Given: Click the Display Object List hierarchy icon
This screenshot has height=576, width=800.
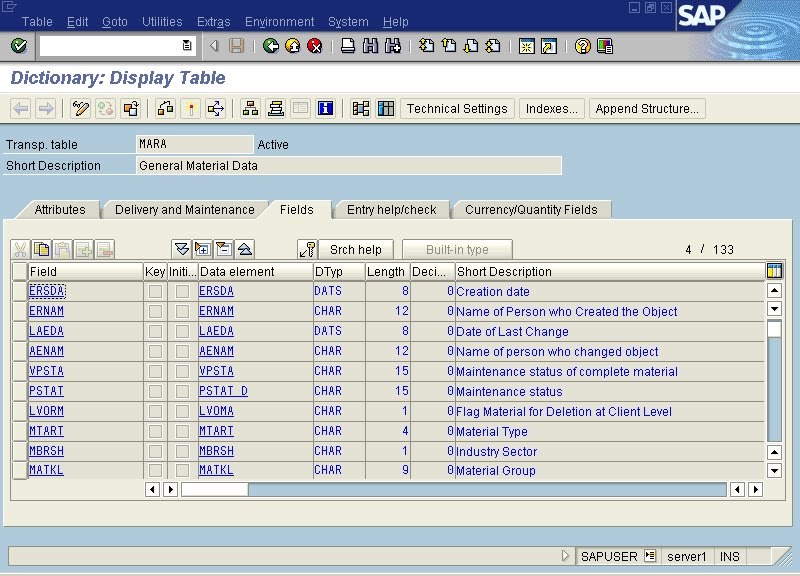Looking at the screenshot, I should pos(250,108).
